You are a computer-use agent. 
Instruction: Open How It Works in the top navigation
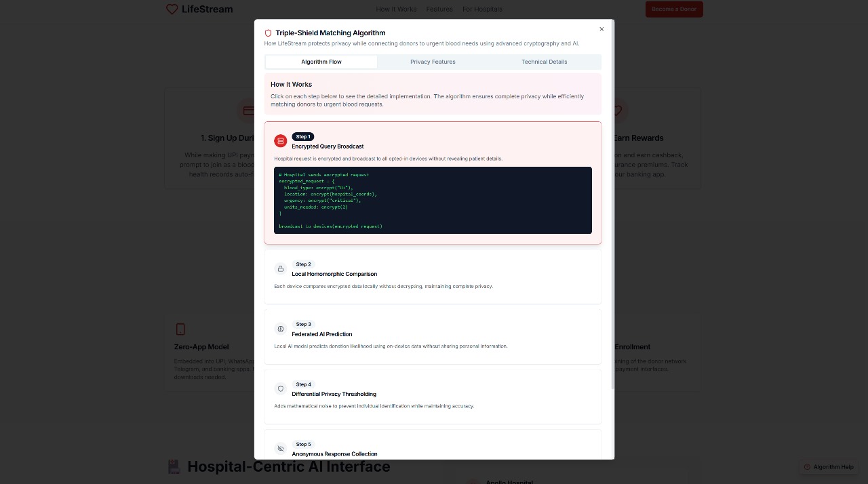coord(396,9)
